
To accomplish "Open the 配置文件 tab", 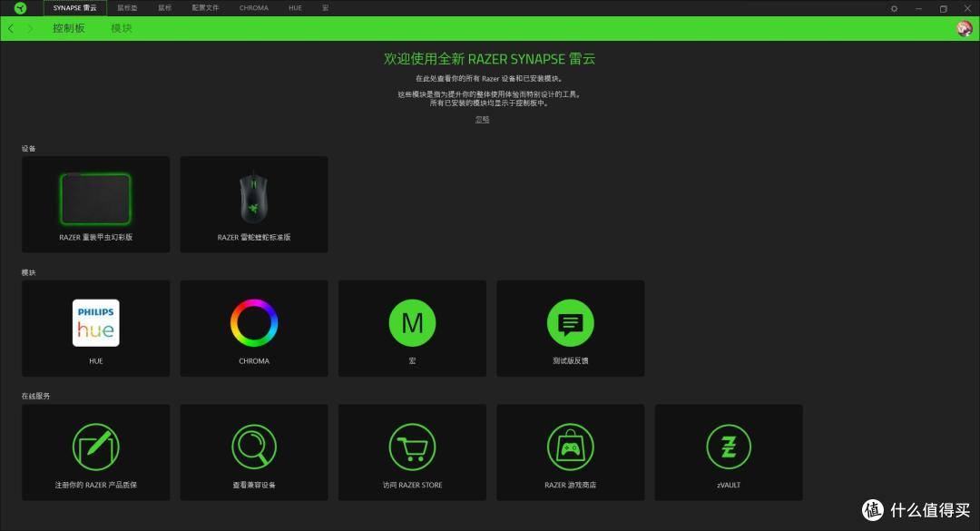I will click(205, 8).
